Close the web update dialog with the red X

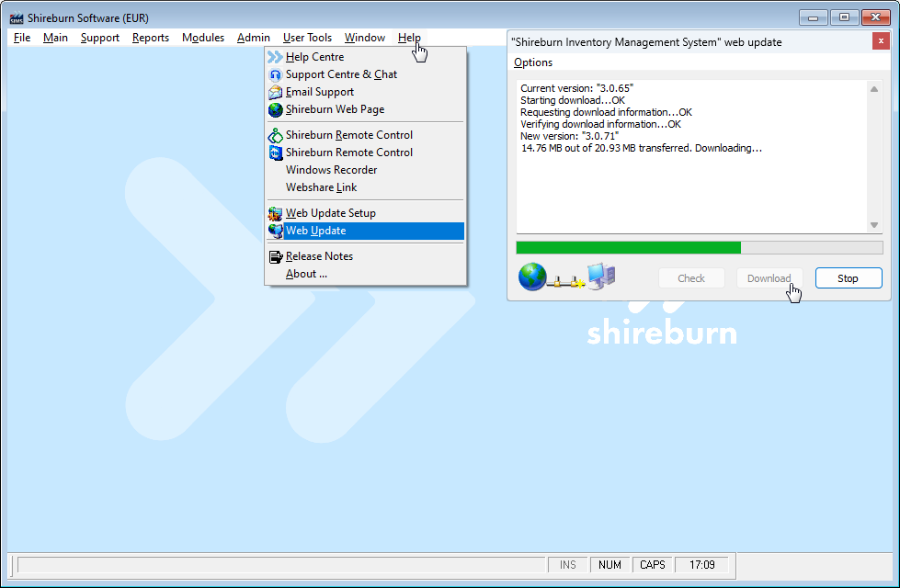click(x=881, y=41)
